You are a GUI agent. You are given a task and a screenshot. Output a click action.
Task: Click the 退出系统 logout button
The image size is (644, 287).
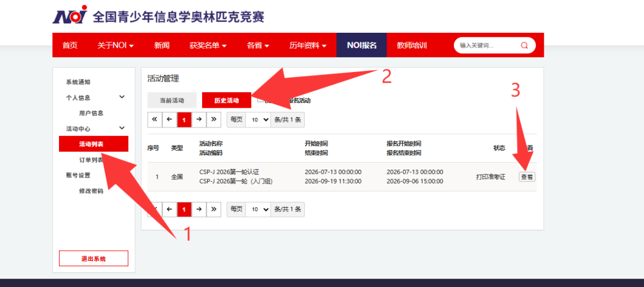pos(94,258)
